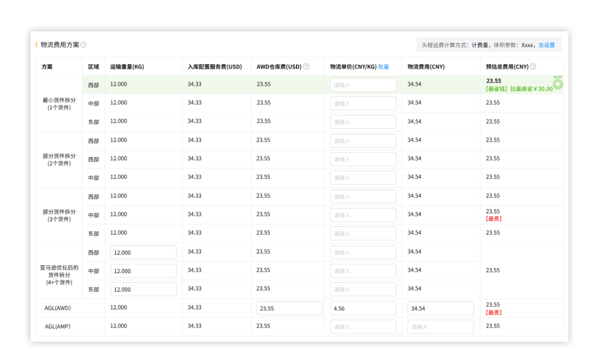This screenshot has width=592, height=364.
Task: Focus 物流单价 input for 最小货件拆分 东部 row
Action: [363, 122]
